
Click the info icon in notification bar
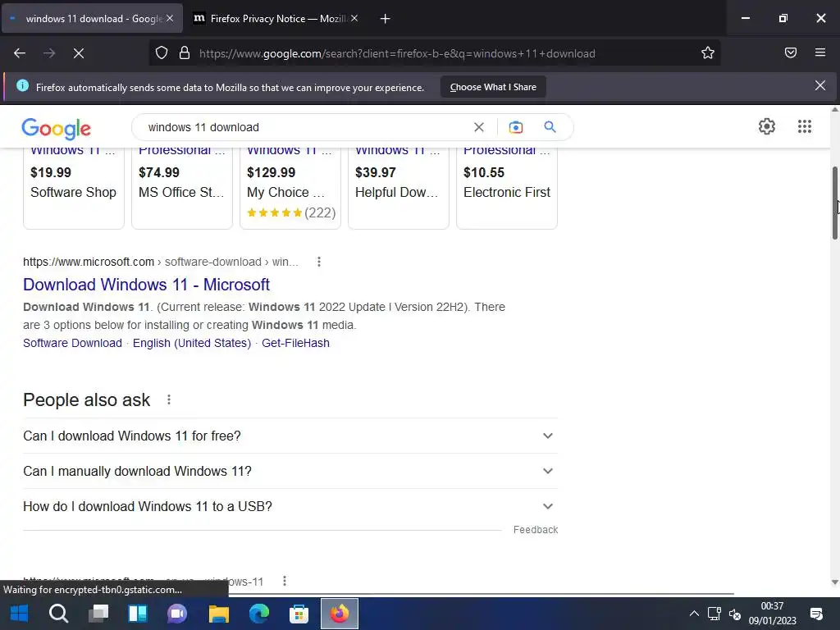coord(22,85)
